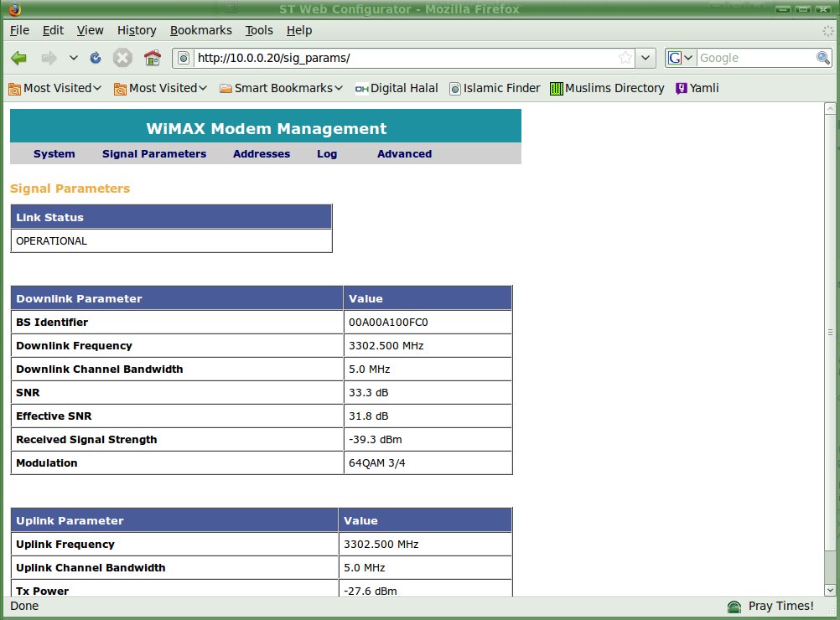Open the Muslims Directory bookmark
The width and height of the screenshot is (840, 620).
point(614,88)
